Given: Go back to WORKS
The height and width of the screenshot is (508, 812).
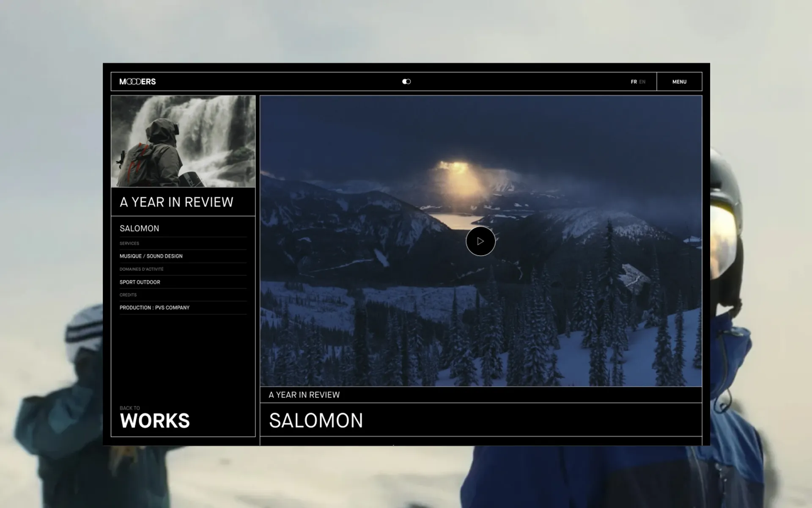Looking at the screenshot, I should (x=155, y=421).
